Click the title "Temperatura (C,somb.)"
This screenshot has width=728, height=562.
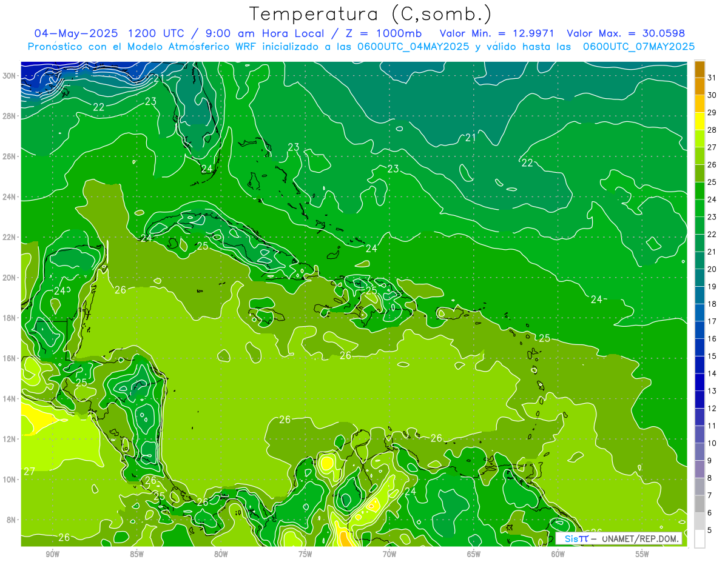pyautogui.click(x=371, y=14)
